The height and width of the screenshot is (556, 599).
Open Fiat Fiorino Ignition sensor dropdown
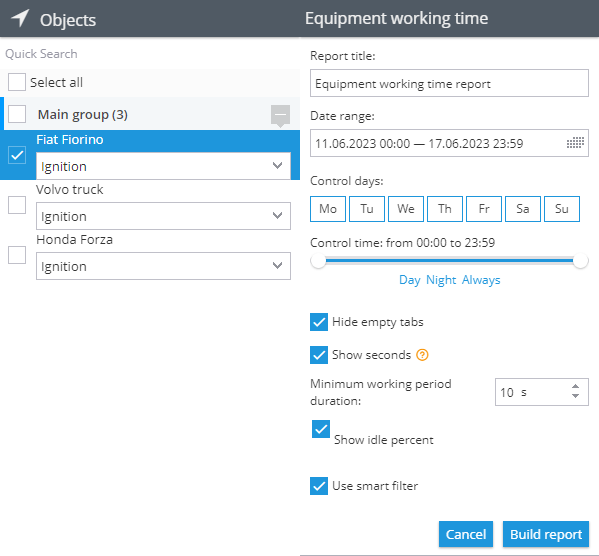163,166
